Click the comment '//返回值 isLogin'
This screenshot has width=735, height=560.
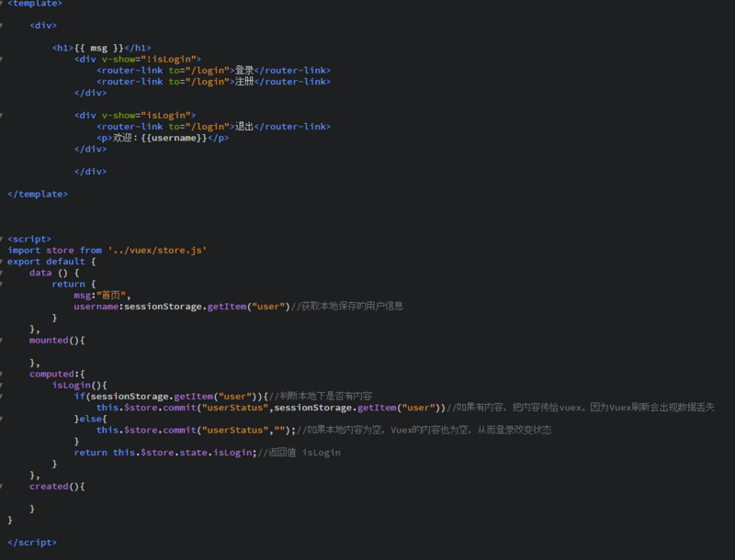point(300,453)
